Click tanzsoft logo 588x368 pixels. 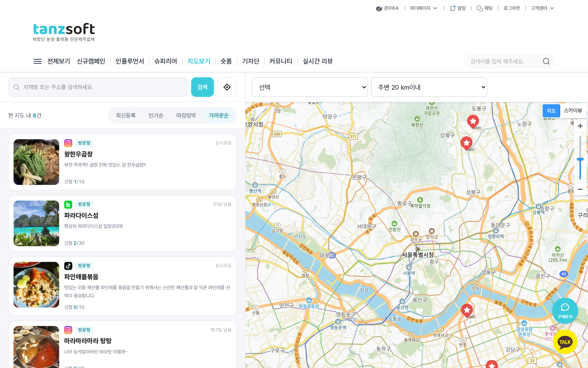(x=64, y=32)
